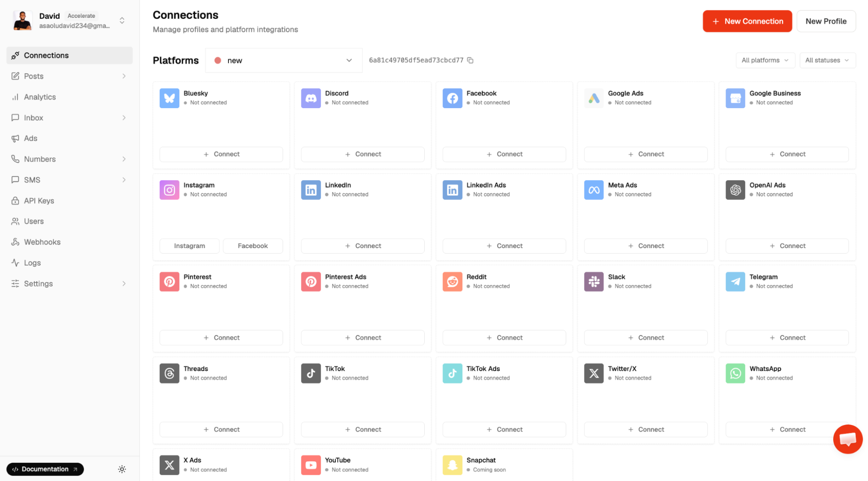Open the 'new' profile dropdown
The image size is (868, 481).
pyautogui.click(x=284, y=60)
